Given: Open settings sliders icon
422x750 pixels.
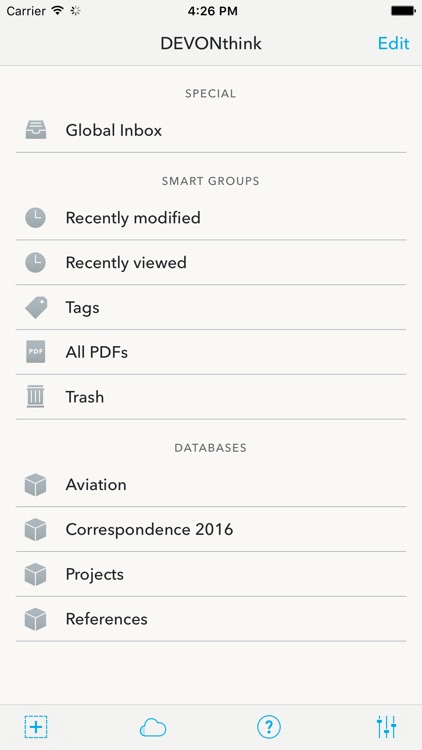Looking at the screenshot, I should pos(387,727).
